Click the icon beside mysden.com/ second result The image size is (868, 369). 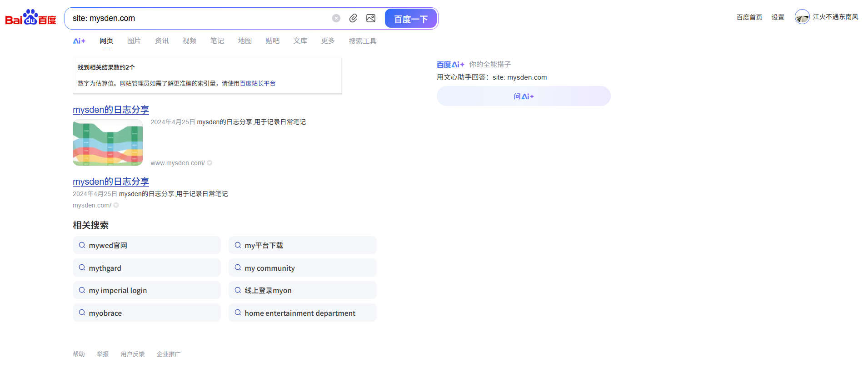click(x=116, y=205)
